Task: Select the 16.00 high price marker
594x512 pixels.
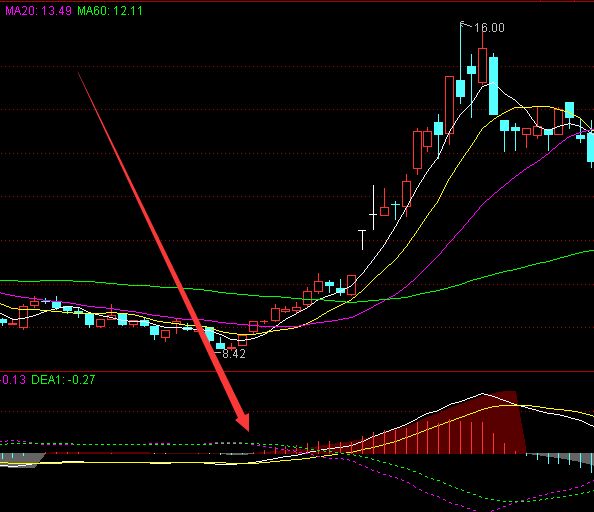Action: tap(489, 28)
